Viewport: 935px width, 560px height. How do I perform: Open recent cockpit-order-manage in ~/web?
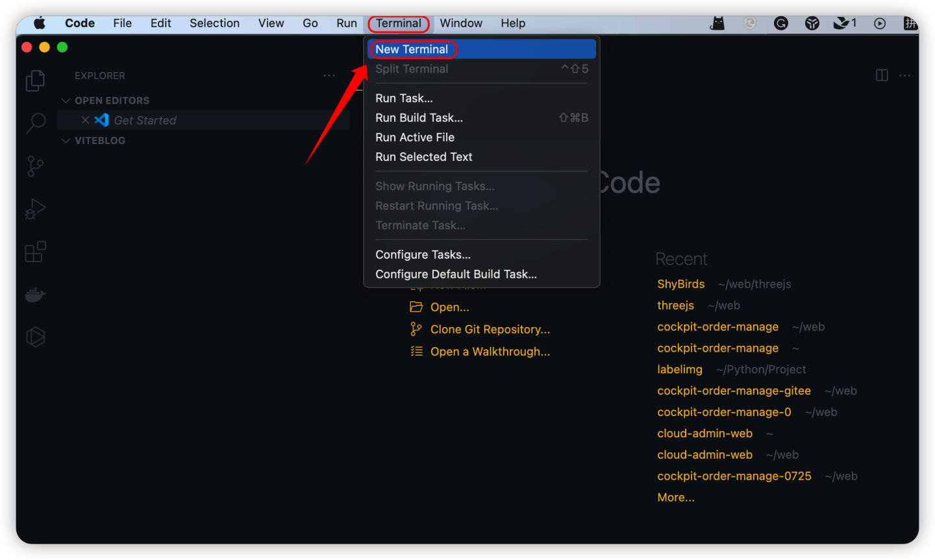point(717,326)
